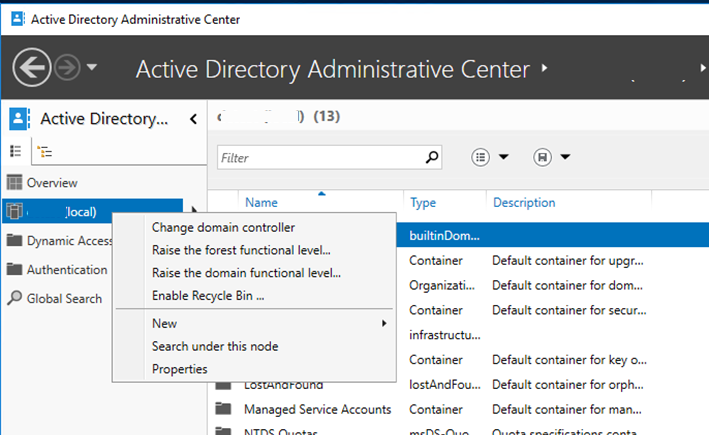Click the saved queries disk icon

click(x=542, y=157)
